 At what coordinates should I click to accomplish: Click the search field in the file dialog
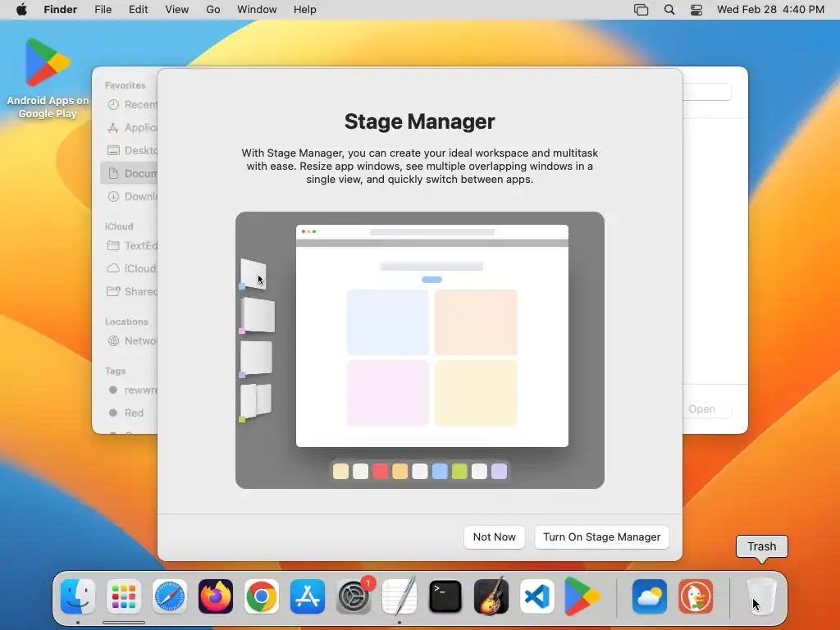point(706,92)
